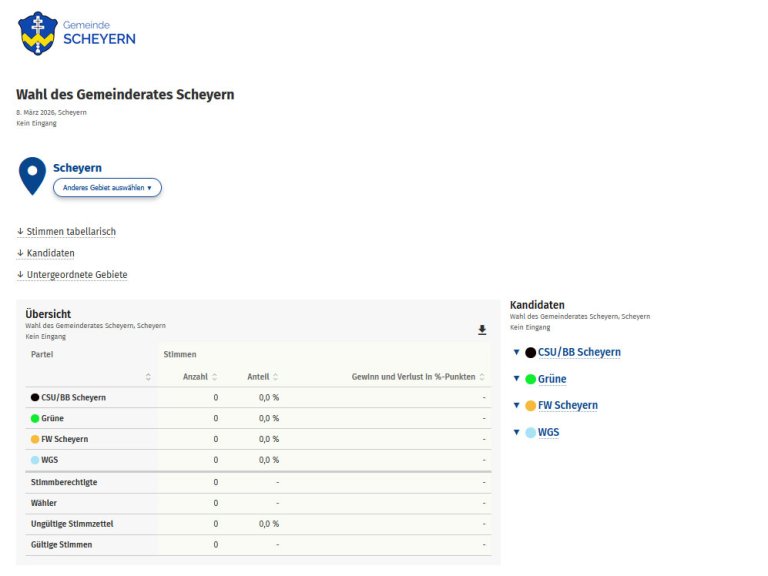The image size is (768, 576).
Task: Sort table by Anzahl column
Action: (x=214, y=377)
